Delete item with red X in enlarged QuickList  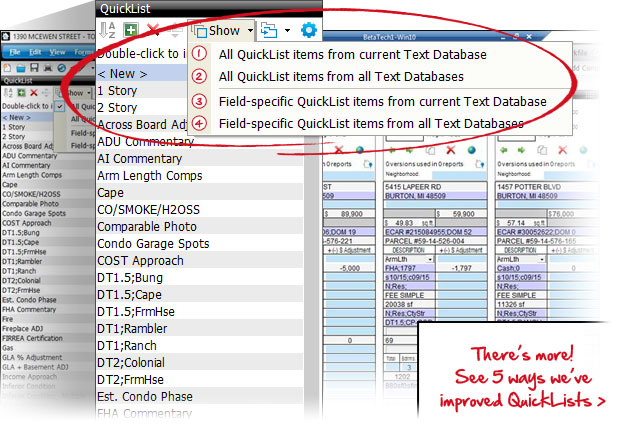coord(153,30)
